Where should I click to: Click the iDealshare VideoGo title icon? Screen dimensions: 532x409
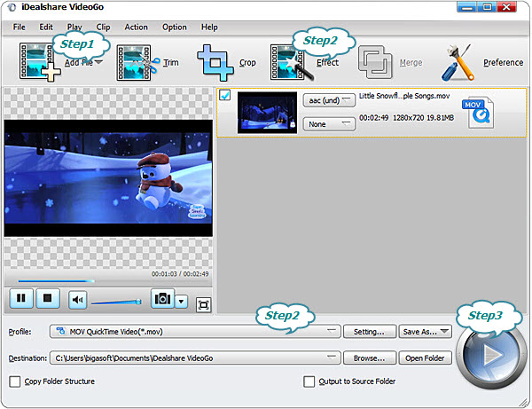(x=12, y=7)
